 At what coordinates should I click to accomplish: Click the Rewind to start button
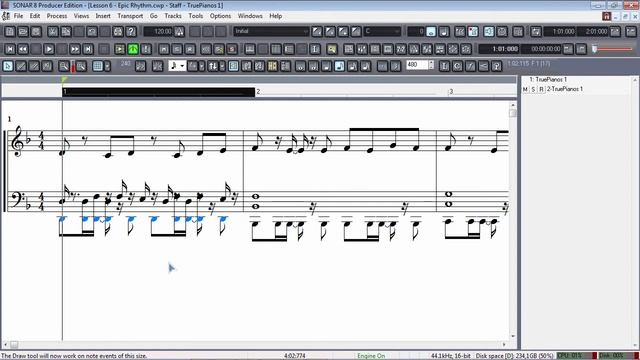coord(10,49)
